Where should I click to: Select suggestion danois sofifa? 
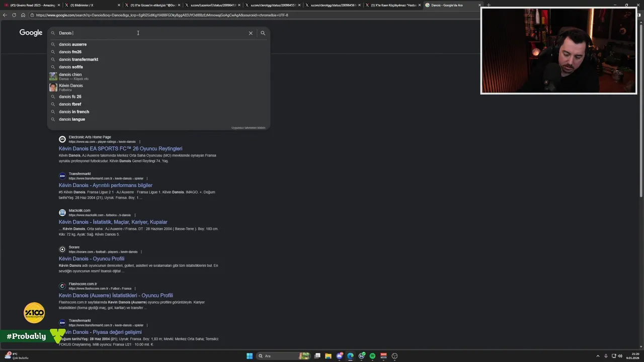pyautogui.click(x=158, y=67)
